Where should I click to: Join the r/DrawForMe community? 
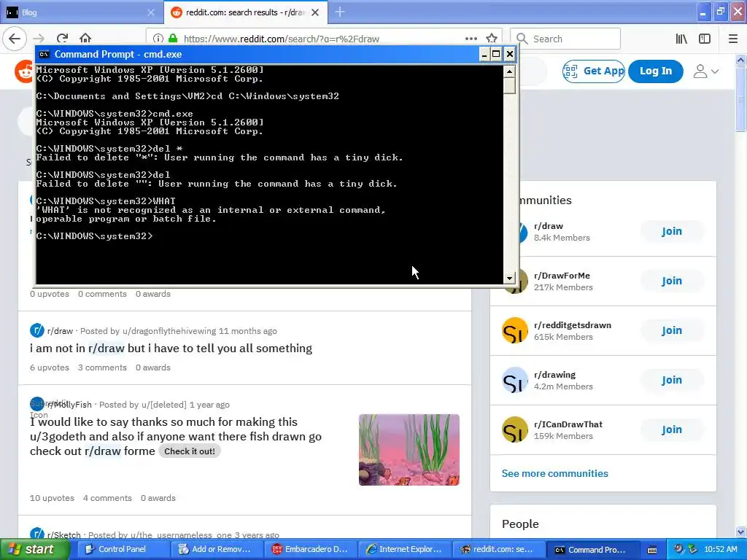pos(672,281)
